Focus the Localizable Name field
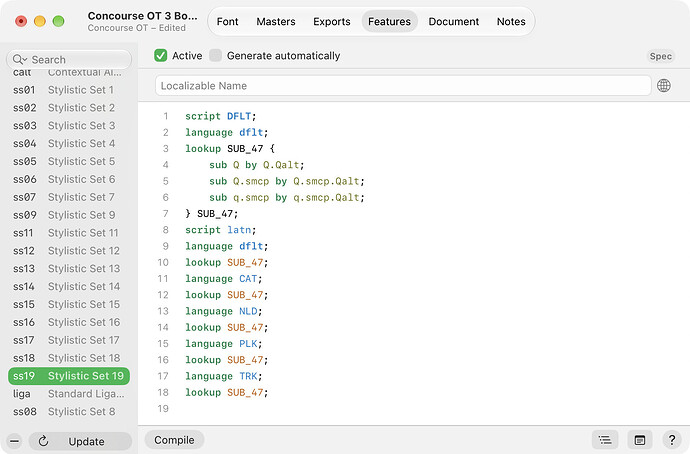This screenshot has width=690, height=454. click(x=403, y=86)
